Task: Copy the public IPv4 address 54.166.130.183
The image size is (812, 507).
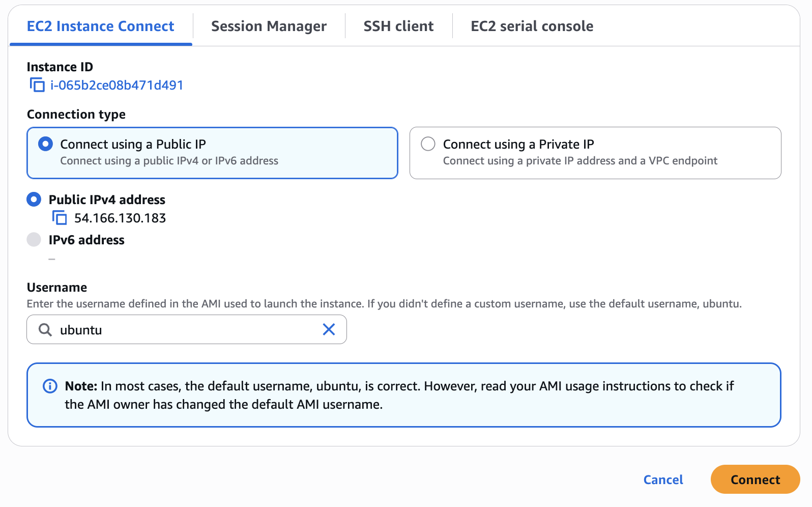Action: click(60, 218)
